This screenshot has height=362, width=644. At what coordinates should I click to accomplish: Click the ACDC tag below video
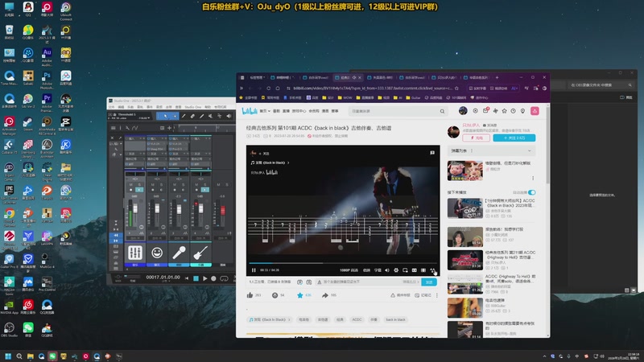tap(357, 319)
